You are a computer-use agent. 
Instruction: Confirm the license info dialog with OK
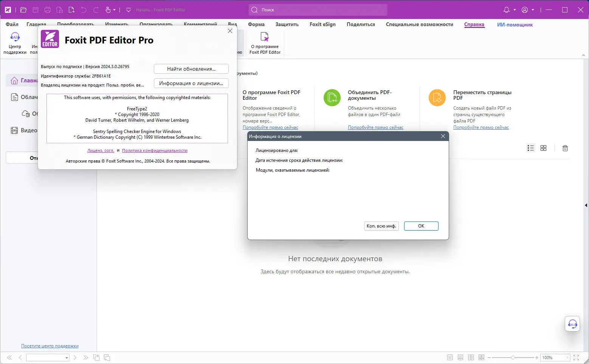421,226
